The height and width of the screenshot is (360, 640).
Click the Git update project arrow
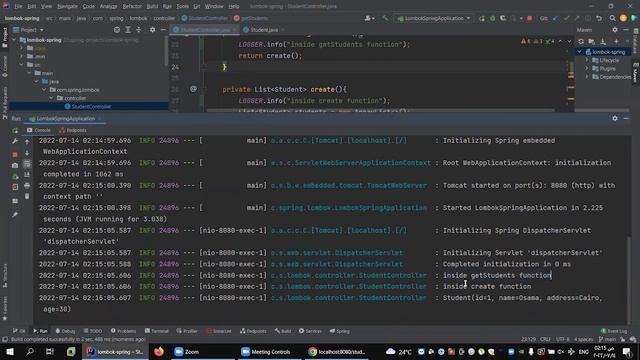coord(555,18)
